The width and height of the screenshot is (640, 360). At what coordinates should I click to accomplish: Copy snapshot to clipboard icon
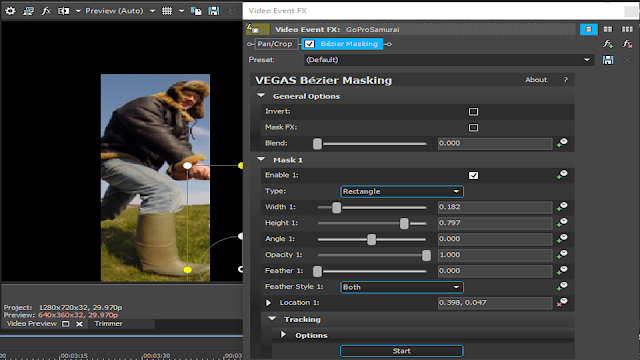[x=196, y=11]
